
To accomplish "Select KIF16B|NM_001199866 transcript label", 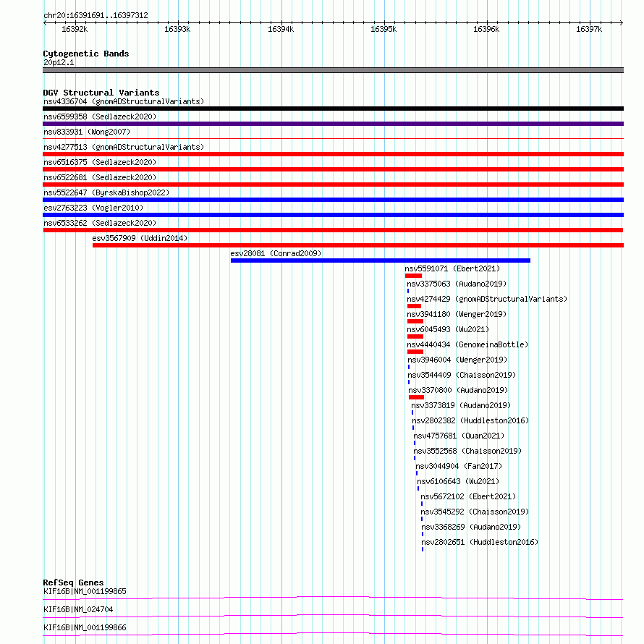I will [85, 627].
